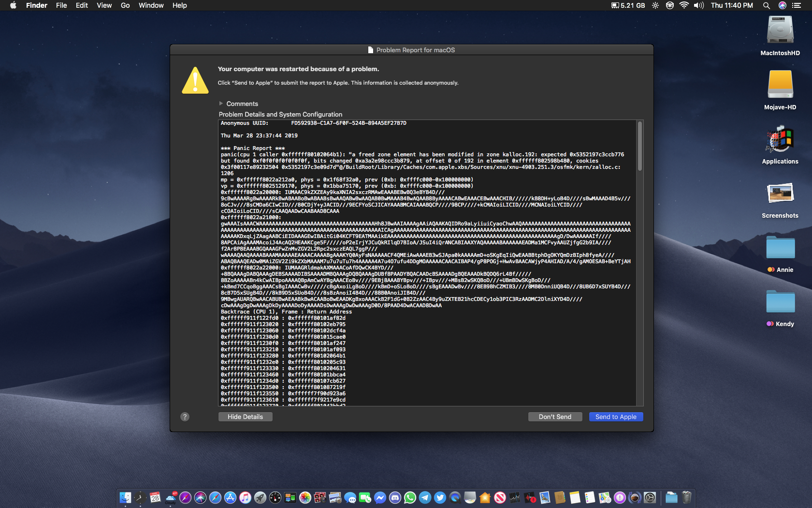The width and height of the screenshot is (812, 508).
Task: Open Siri from the menu bar
Action: coord(783,5)
